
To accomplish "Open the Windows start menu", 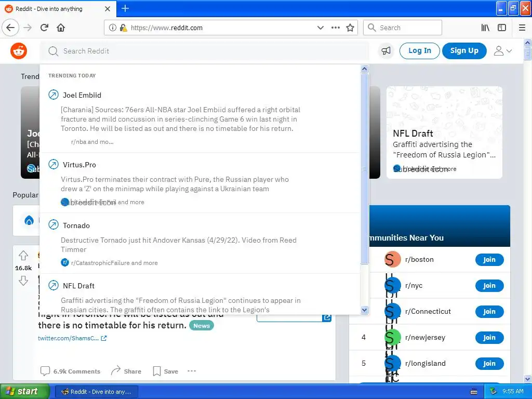I will pos(24,392).
